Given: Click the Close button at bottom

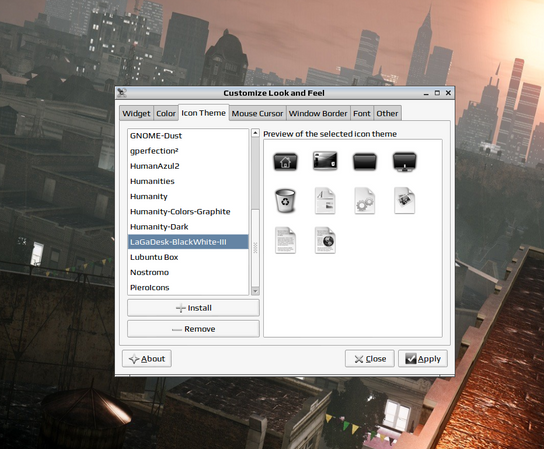Looking at the screenshot, I should [370, 358].
